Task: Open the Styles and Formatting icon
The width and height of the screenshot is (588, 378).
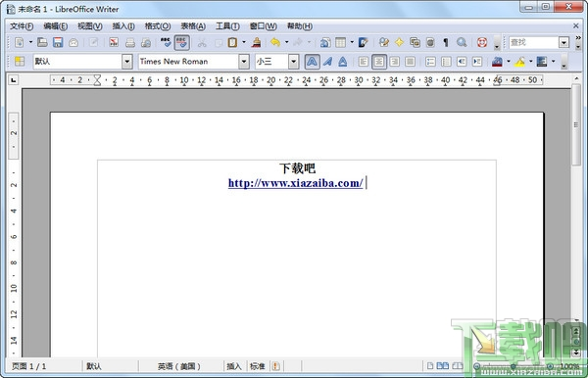Action: (20, 62)
